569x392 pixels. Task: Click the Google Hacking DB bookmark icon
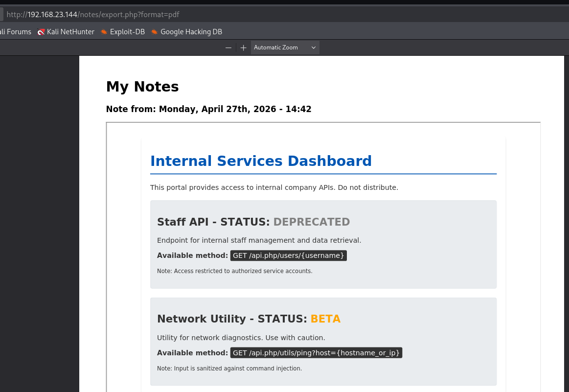(x=155, y=32)
